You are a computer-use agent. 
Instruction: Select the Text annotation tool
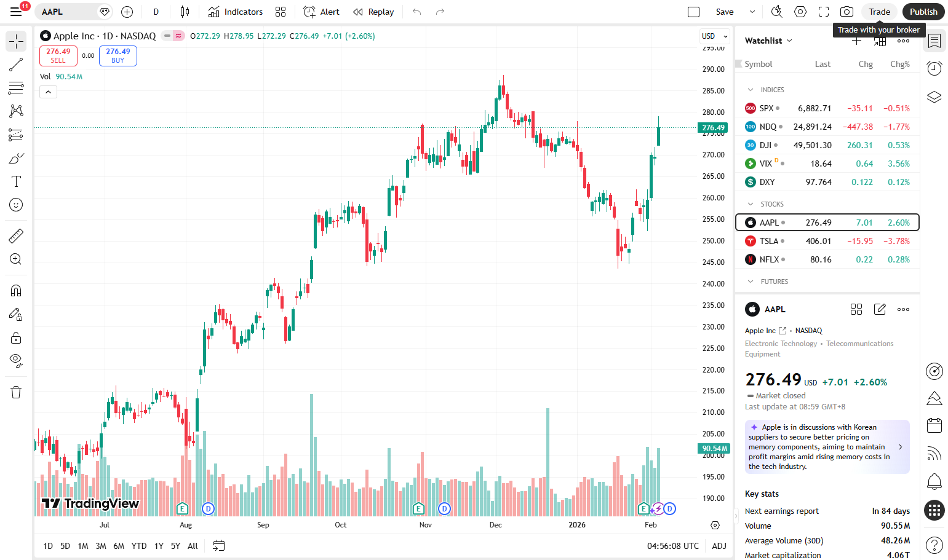coord(16,181)
